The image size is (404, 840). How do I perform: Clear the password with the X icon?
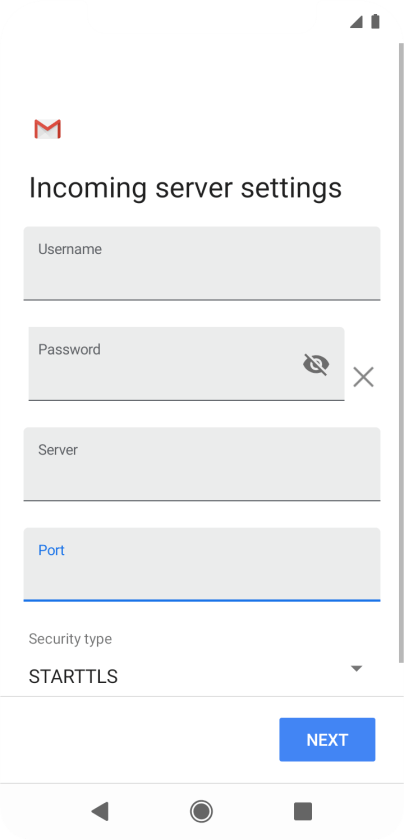point(363,377)
